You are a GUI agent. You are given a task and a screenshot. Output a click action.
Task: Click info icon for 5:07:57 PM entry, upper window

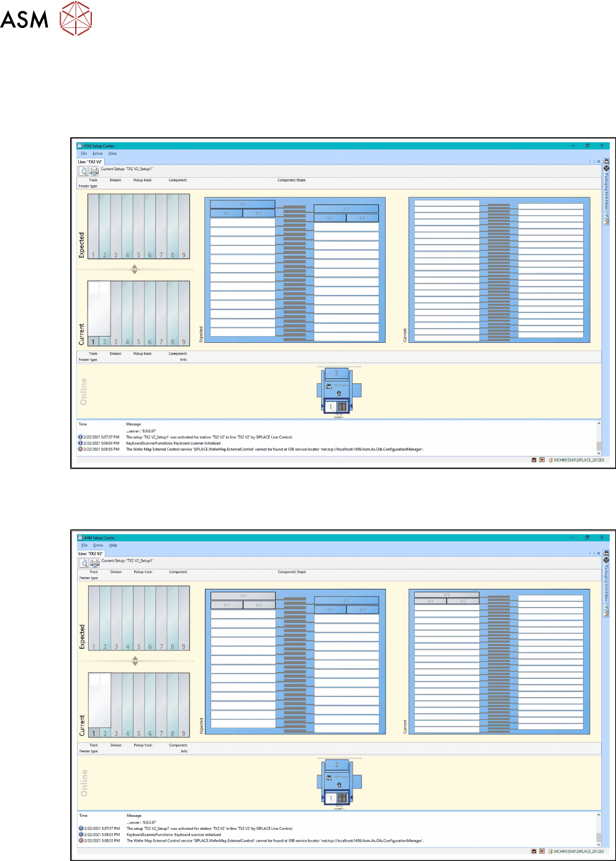81,437
